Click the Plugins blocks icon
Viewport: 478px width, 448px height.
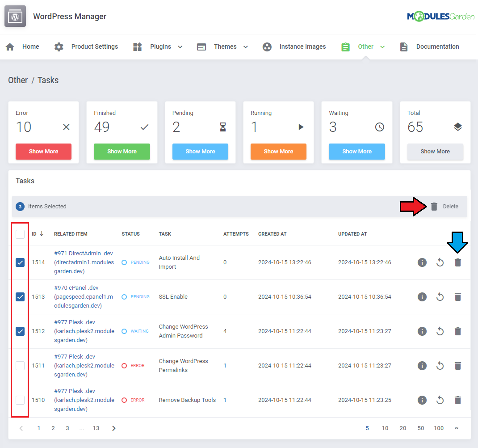(138, 46)
